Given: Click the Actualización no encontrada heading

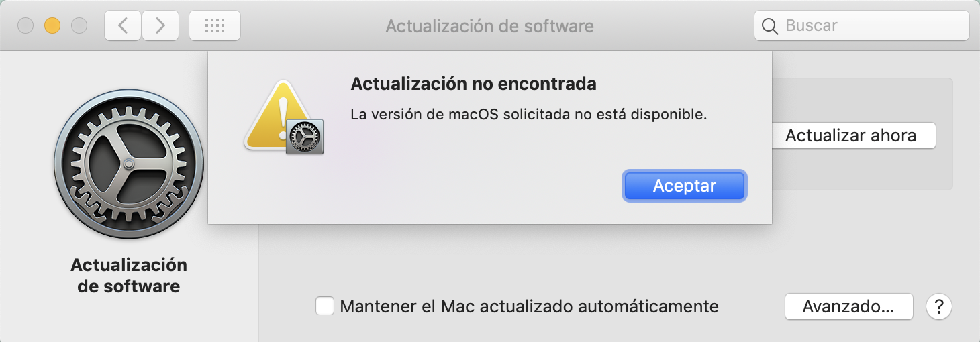Looking at the screenshot, I should (x=474, y=84).
